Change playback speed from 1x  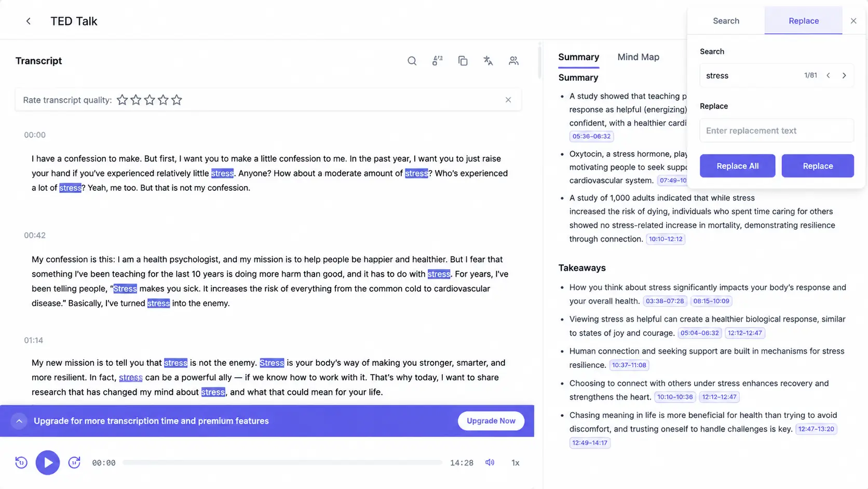pos(516,462)
